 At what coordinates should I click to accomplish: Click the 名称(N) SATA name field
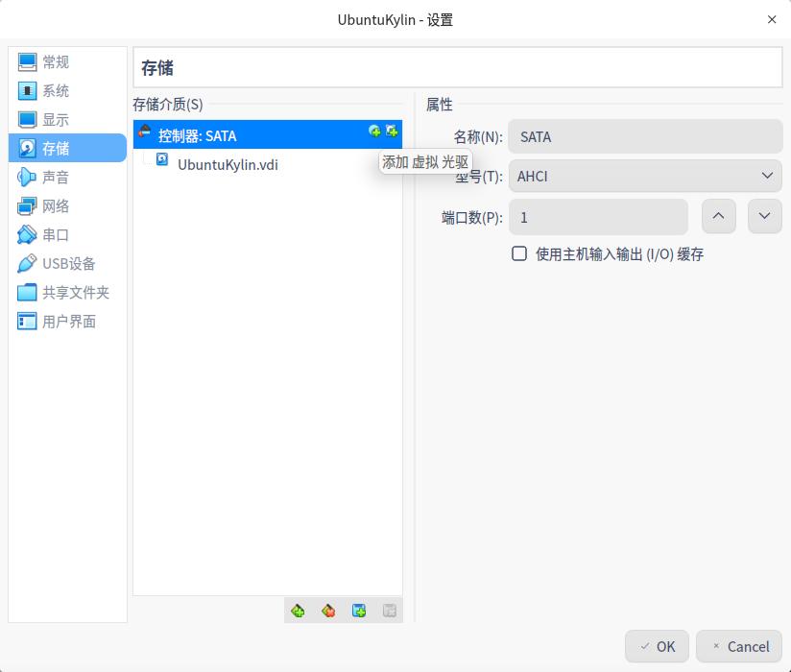coord(644,136)
